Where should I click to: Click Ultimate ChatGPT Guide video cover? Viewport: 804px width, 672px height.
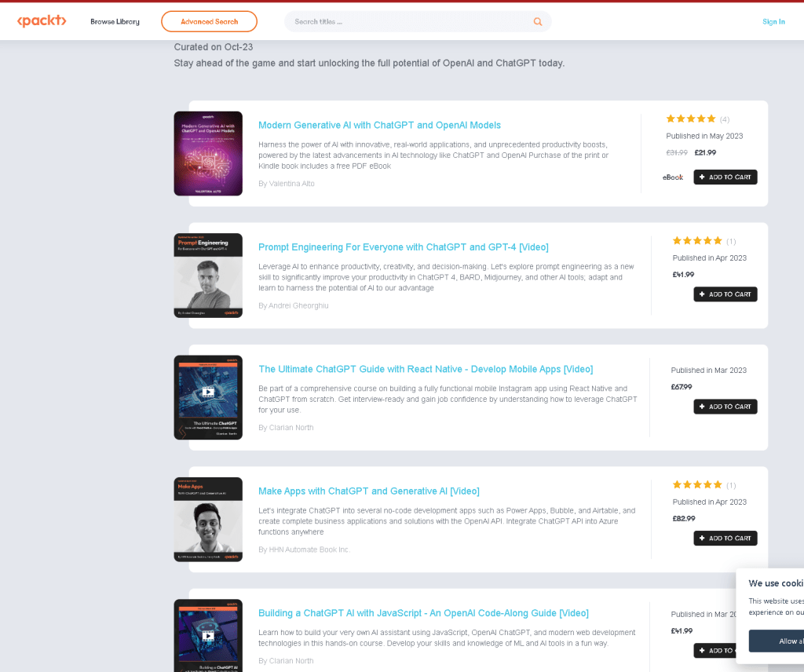[208, 397]
